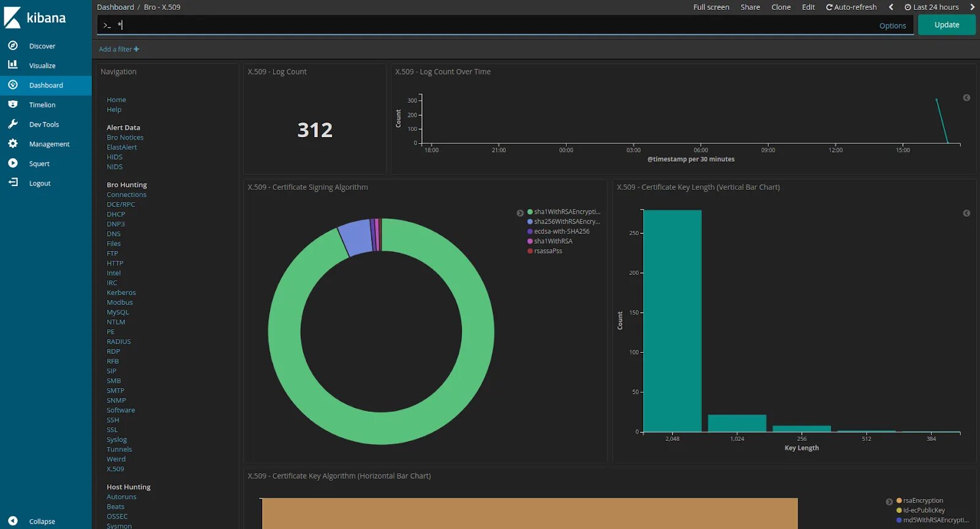
Task: Open Kerberos hunting link
Action: point(121,293)
